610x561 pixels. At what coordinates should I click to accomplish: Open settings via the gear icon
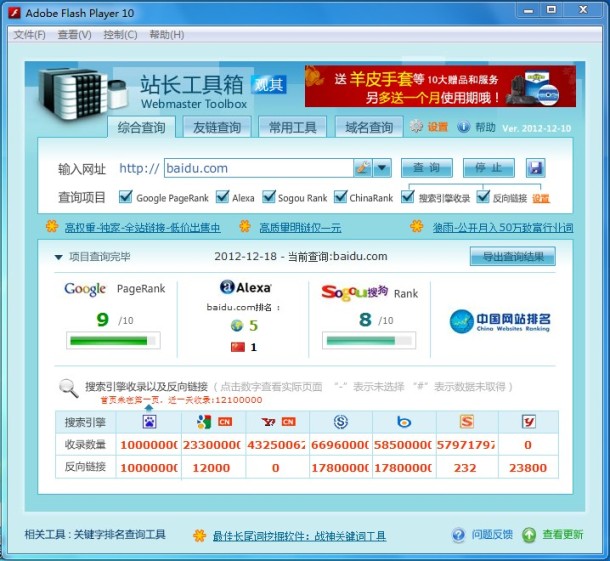pyautogui.click(x=416, y=126)
